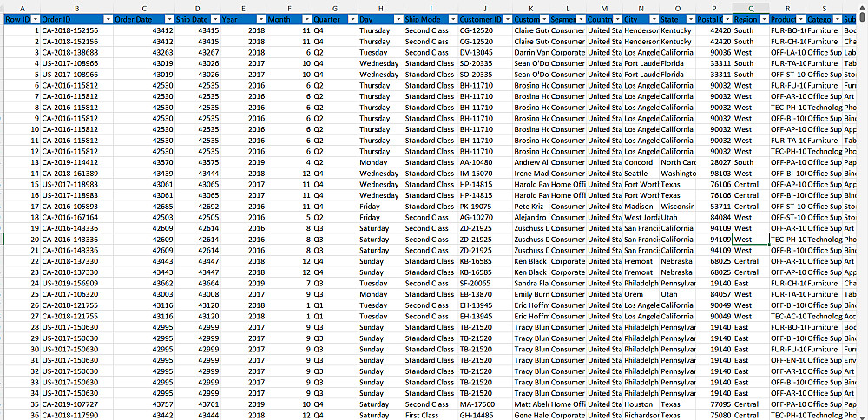This screenshot has height=420, width=868.
Task: Click the Order Date cell 43263
Action: (143, 52)
